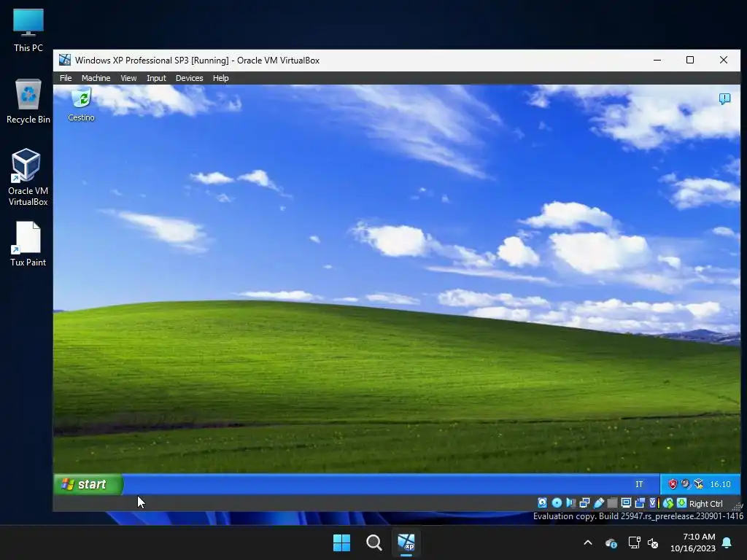Open the Windows 11 Start button
747x560 pixels.
coord(341,542)
